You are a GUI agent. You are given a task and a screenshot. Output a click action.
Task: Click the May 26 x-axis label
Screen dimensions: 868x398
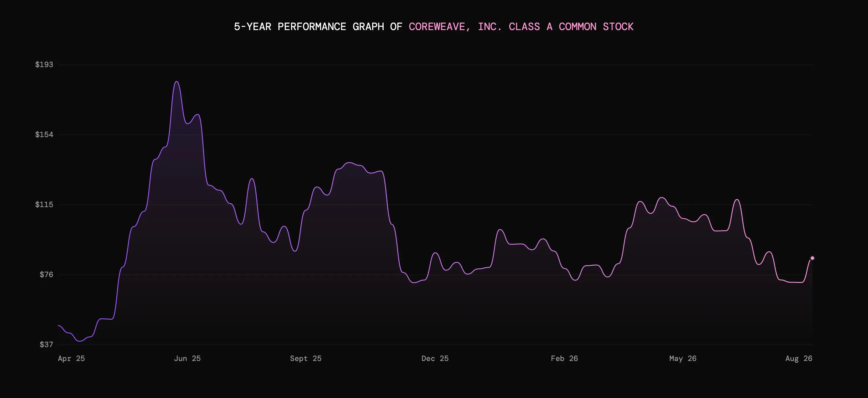[683, 359]
